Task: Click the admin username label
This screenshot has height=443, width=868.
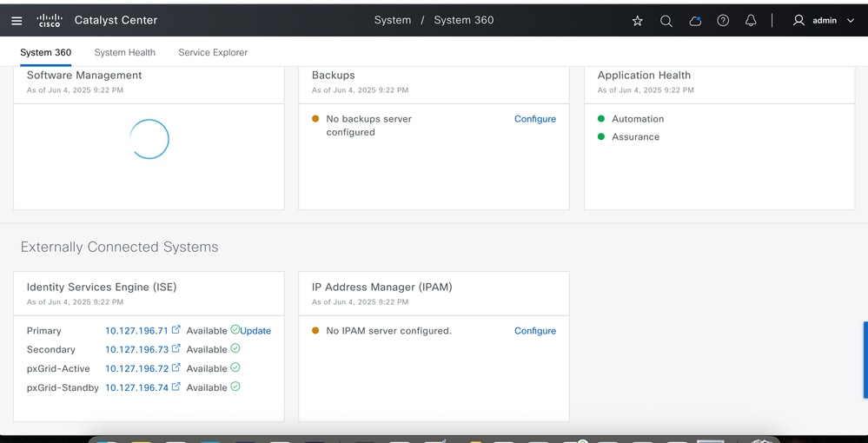Action: click(x=825, y=21)
